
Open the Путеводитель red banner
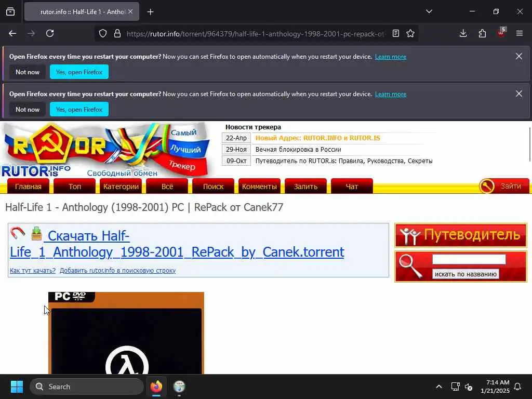pyautogui.click(x=461, y=235)
